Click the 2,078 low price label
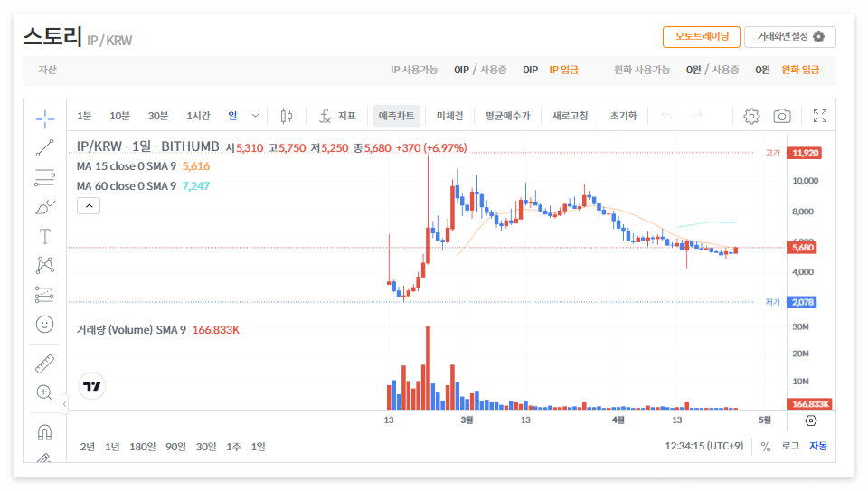The image size is (868, 491). (802, 302)
